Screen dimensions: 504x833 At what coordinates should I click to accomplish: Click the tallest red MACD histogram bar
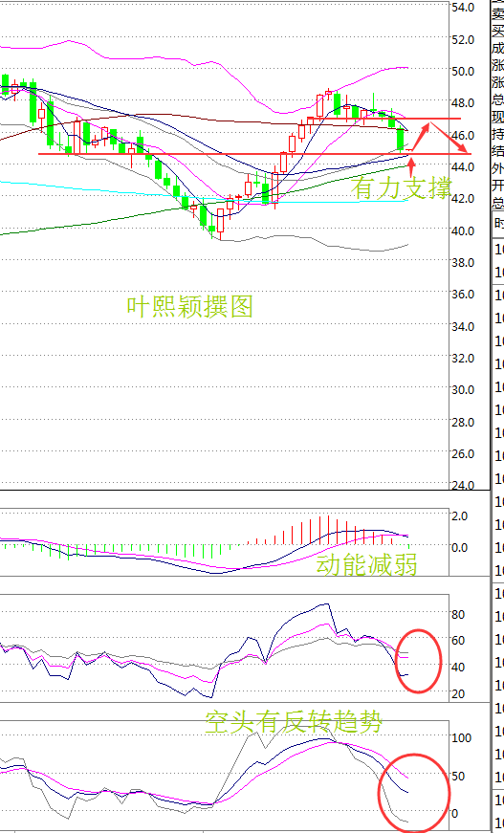329,530
